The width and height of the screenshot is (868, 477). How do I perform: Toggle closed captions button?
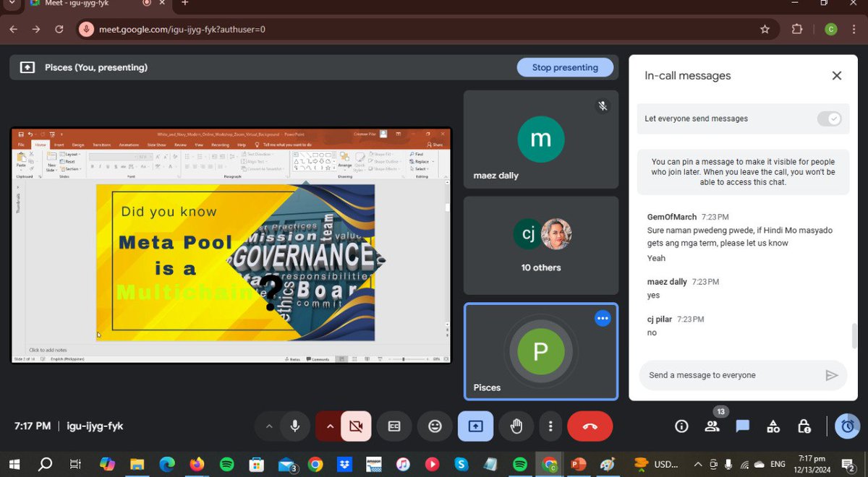click(x=394, y=426)
